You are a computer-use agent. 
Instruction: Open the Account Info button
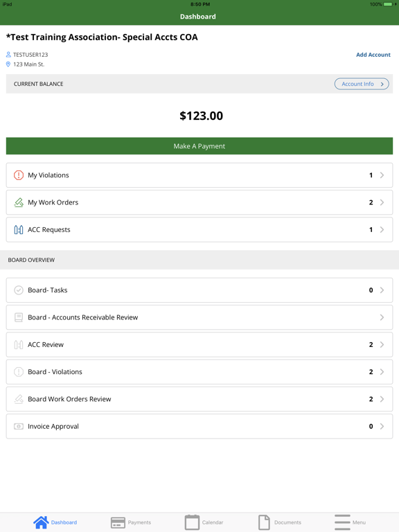[362, 84]
